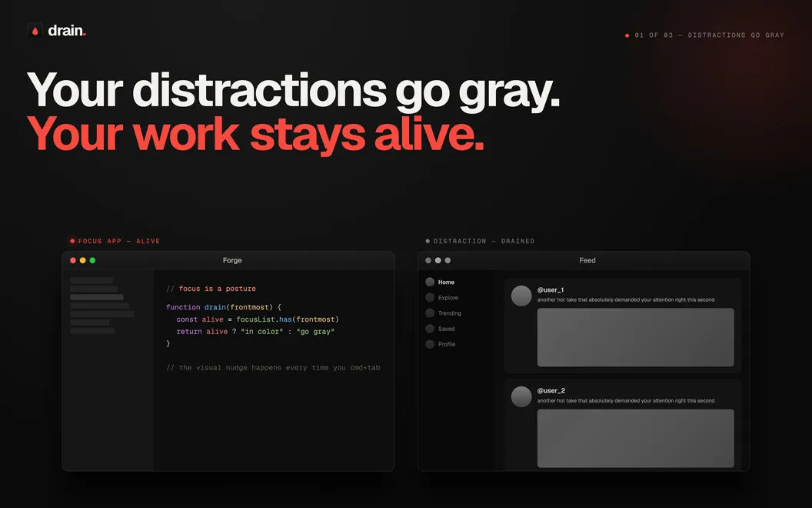Click the drain. brand wordmark
Image resolution: width=812 pixels, height=508 pixels.
pyautogui.click(x=67, y=31)
